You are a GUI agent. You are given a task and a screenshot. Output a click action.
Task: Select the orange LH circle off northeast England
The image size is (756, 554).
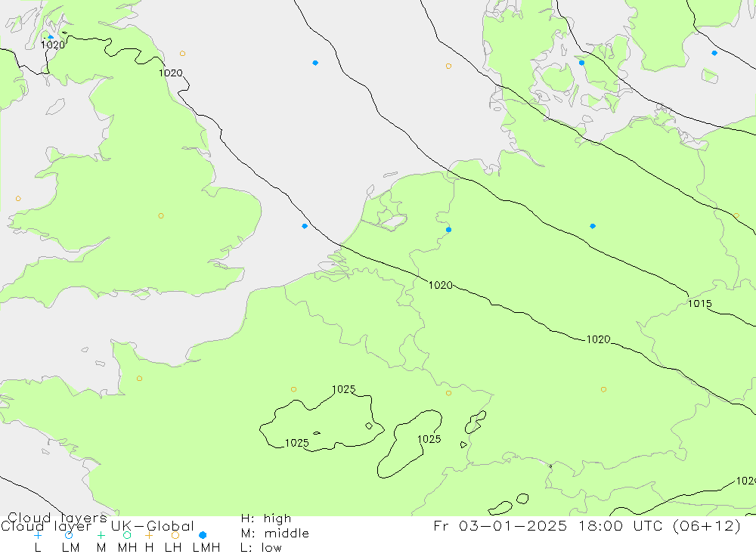tap(182, 54)
